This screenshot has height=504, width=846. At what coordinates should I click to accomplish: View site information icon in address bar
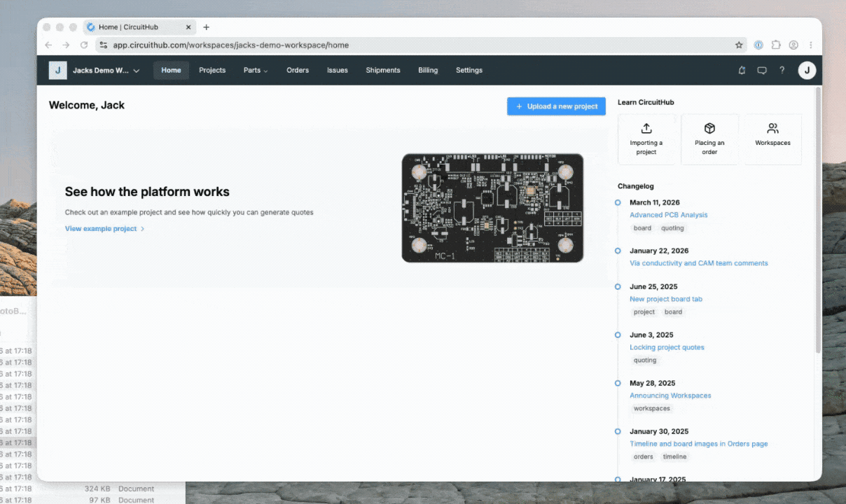[103, 45]
